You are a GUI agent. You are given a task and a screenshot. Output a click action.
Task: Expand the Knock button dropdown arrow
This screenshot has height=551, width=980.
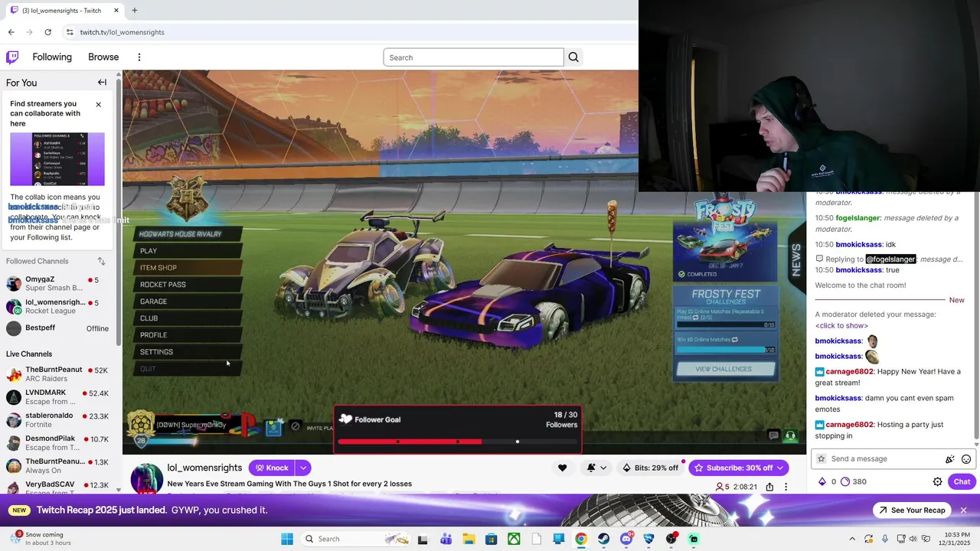[303, 468]
